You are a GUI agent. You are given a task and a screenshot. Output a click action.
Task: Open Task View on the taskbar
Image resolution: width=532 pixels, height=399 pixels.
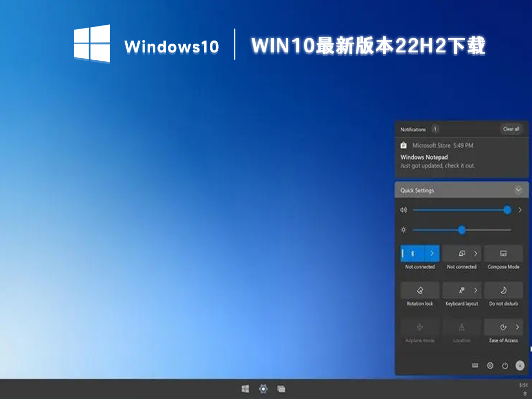[281, 389]
